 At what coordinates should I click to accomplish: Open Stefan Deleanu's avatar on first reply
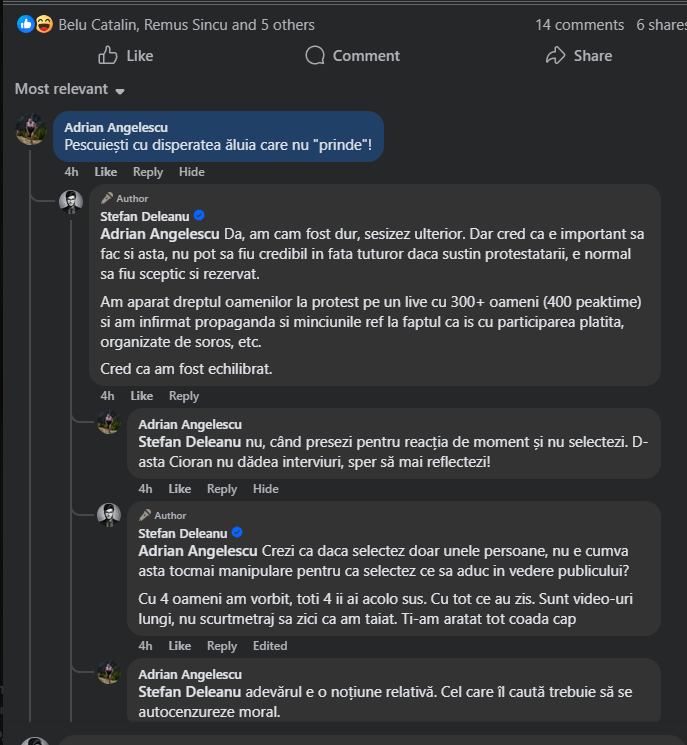click(71, 203)
